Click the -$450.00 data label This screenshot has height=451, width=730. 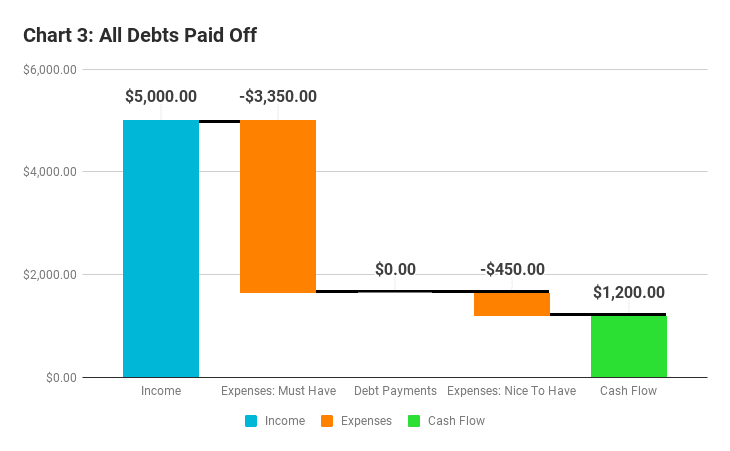click(x=512, y=269)
